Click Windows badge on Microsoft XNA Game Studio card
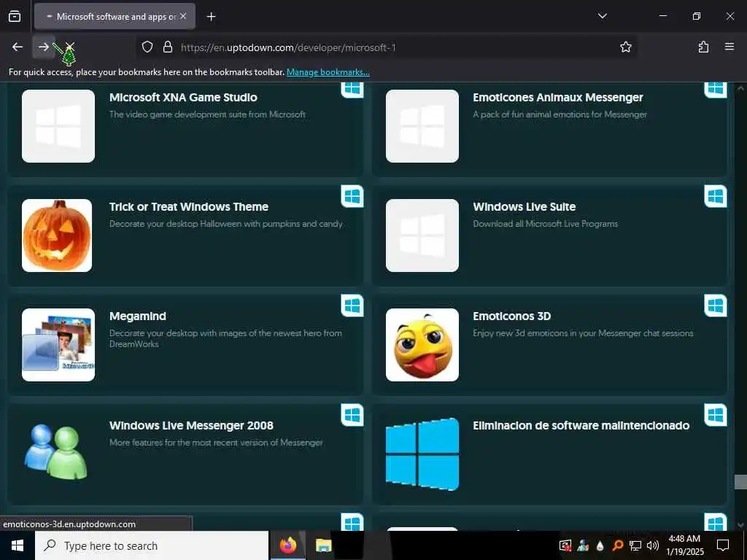Screen dimensions: 747x560 [x=352, y=90]
